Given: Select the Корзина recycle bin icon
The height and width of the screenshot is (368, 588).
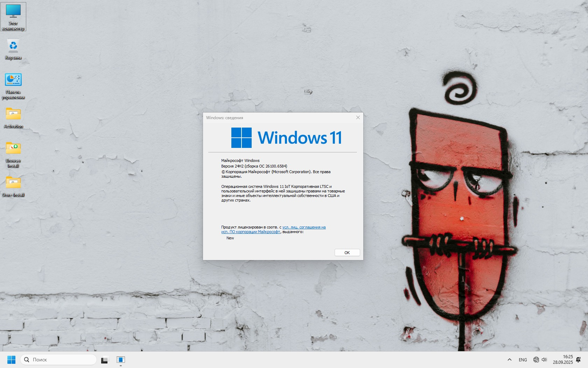Looking at the screenshot, I should click(13, 49).
